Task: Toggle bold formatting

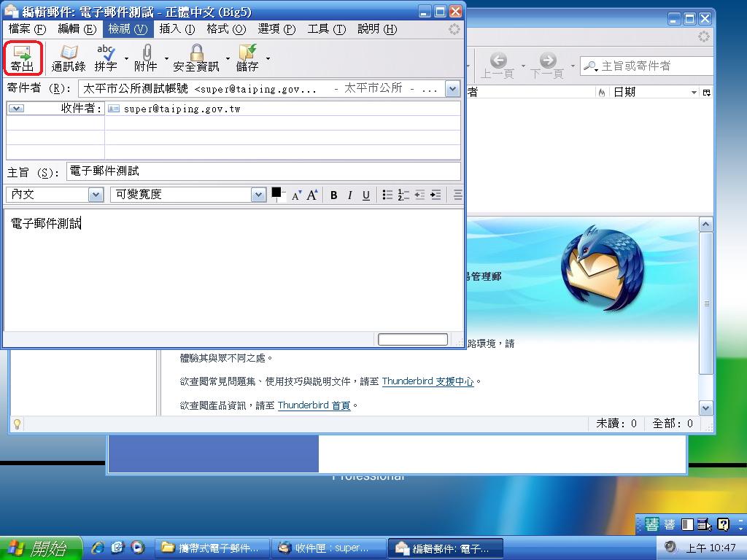Action: pyautogui.click(x=333, y=195)
